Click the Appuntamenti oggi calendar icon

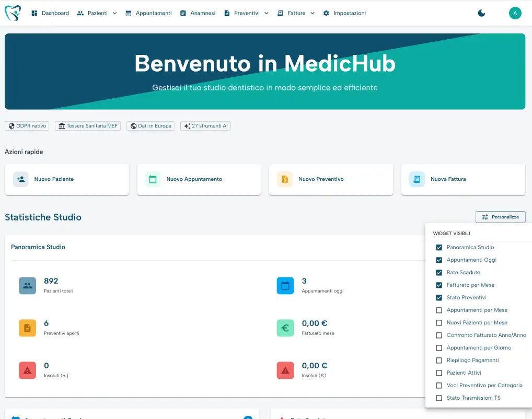point(285,286)
